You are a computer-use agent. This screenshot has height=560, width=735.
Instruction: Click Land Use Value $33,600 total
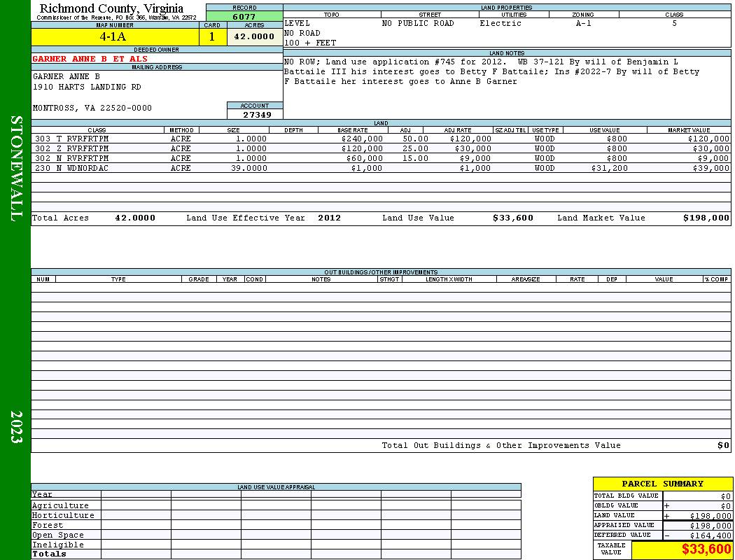tap(513, 218)
